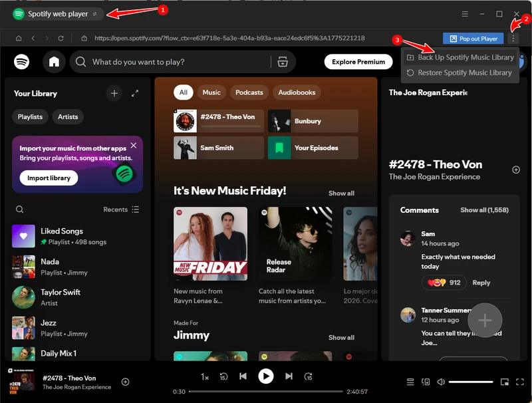Mute with the speaker icon

pyautogui.click(x=441, y=382)
